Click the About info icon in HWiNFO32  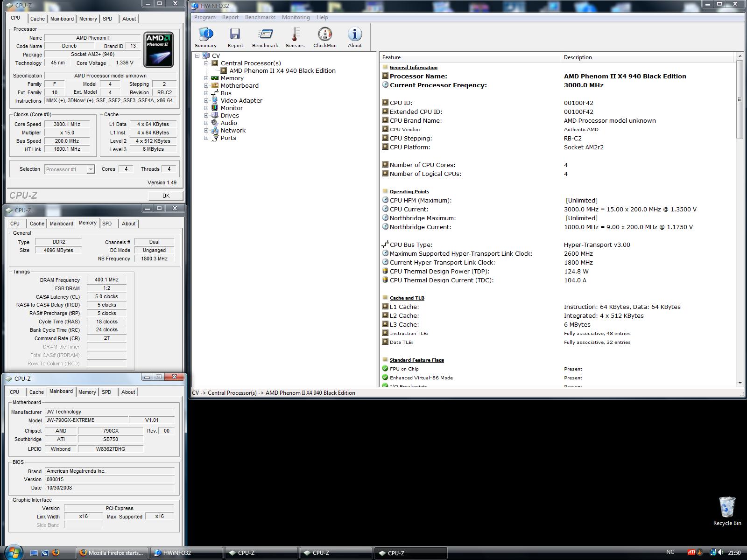[x=355, y=37]
